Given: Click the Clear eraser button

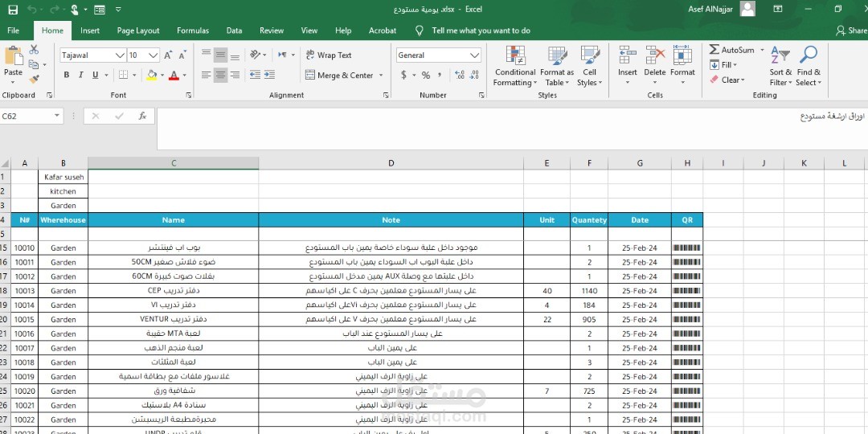Looking at the screenshot, I should (x=727, y=80).
